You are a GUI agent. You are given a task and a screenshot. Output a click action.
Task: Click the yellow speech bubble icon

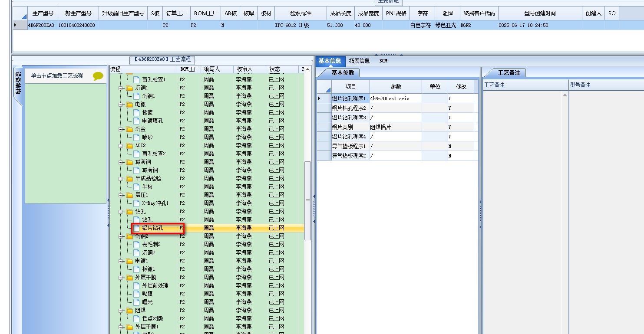tap(98, 76)
